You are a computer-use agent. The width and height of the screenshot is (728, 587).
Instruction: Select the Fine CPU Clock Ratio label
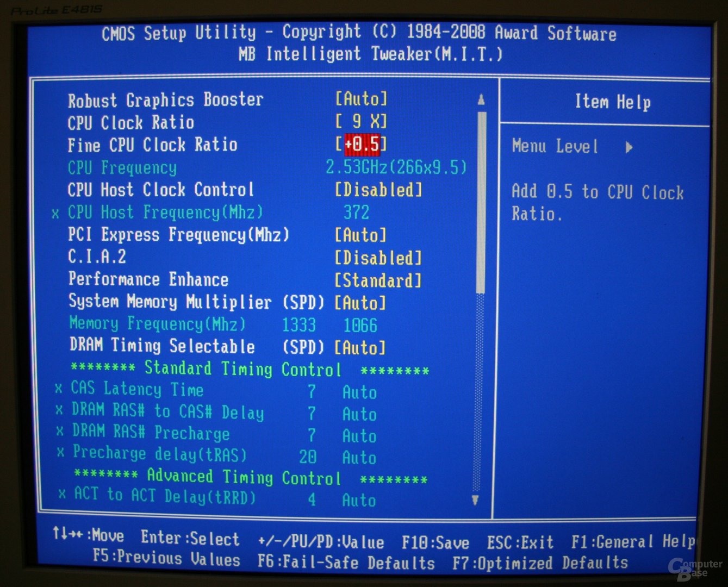152,145
